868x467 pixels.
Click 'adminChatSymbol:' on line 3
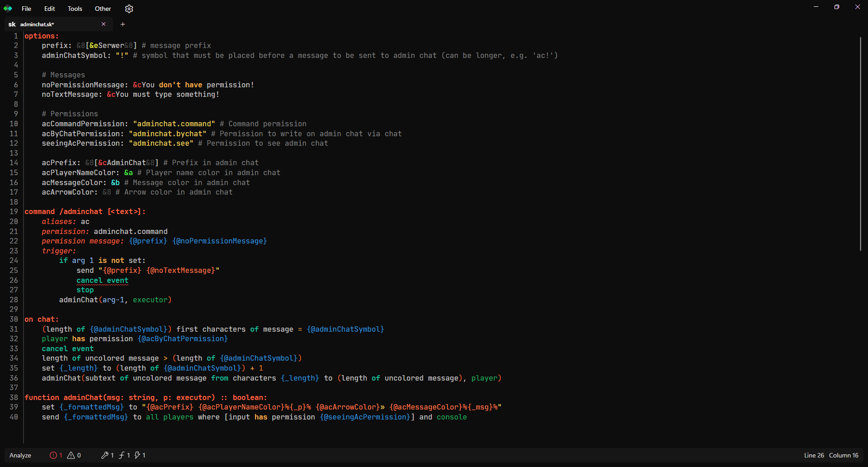[x=76, y=56]
